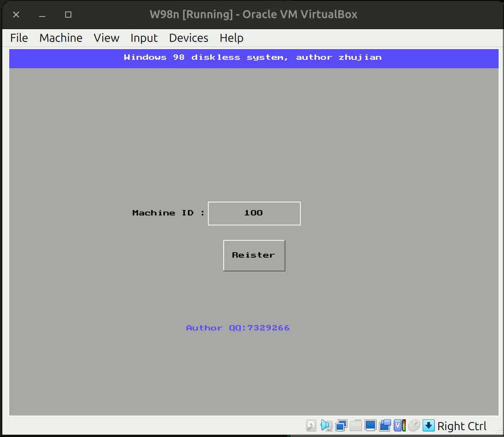Image resolution: width=504 pixels, height=437 pixels.
Task: Open the Input menu
Action: point(144,38)
